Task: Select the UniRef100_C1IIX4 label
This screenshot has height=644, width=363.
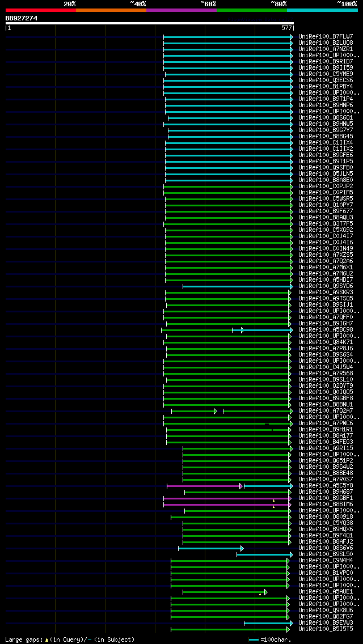Action: tap(326, 142)
